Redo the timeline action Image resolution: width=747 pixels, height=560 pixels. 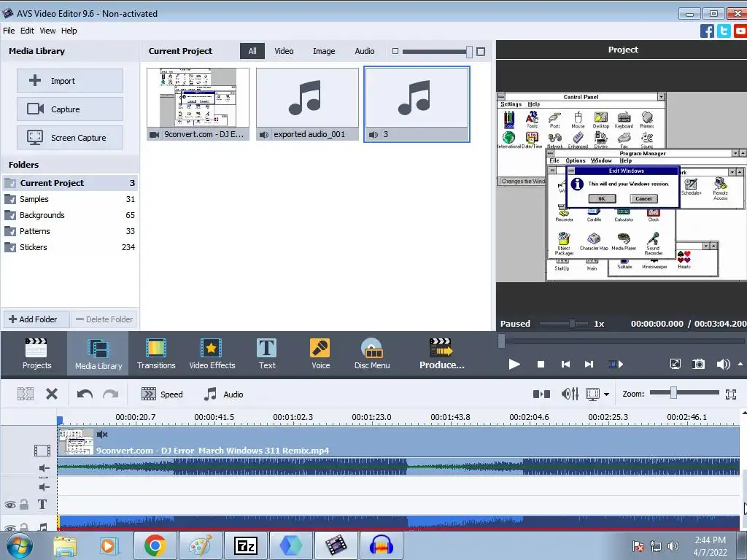(x=110, y=394)
